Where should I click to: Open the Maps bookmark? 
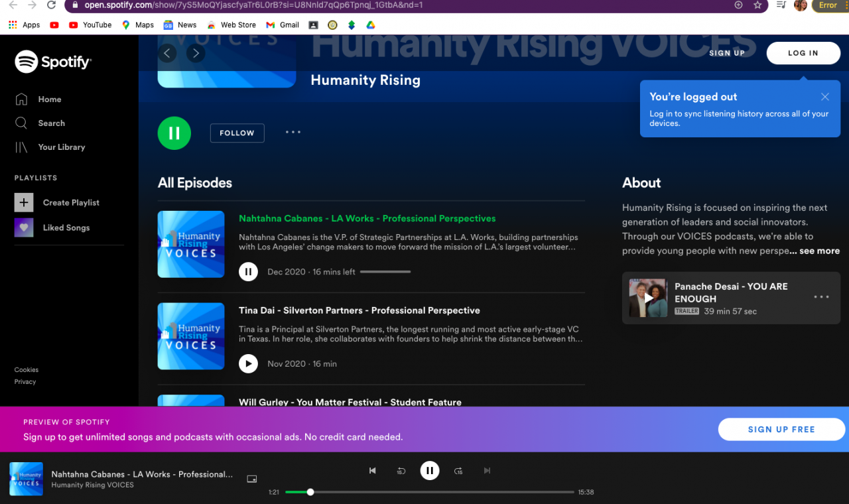click(x=138, y=25)
